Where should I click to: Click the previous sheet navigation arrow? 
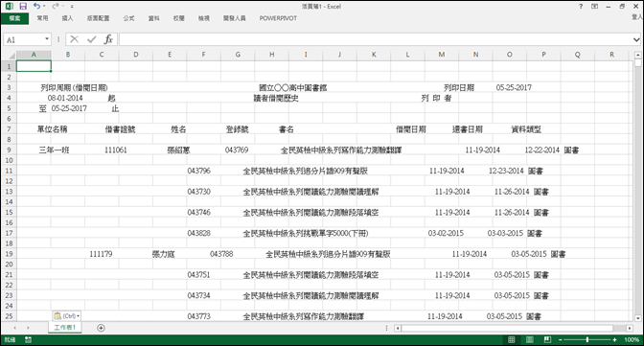click(14, 328)
